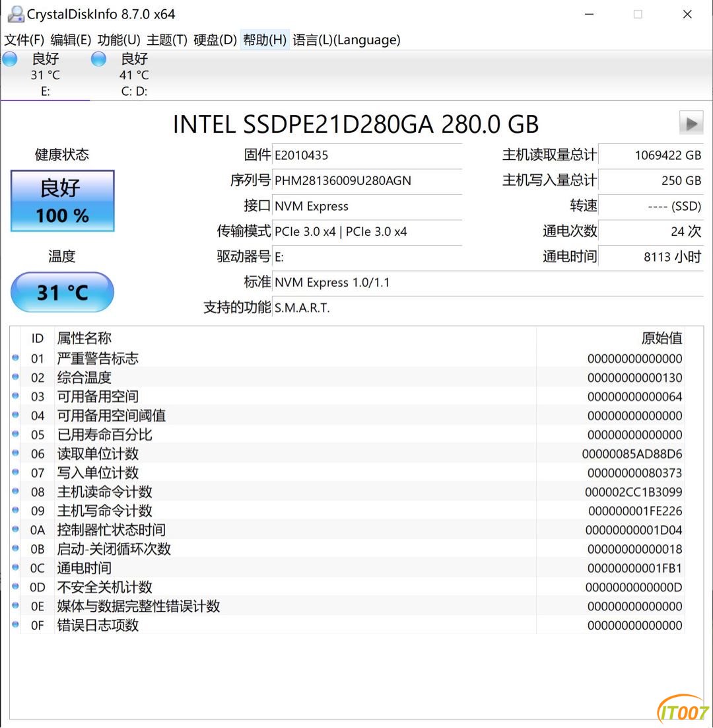Select row 0E 媒体与数据完整性错误计数
Viewport: 713px width, 728px height.
347,606
